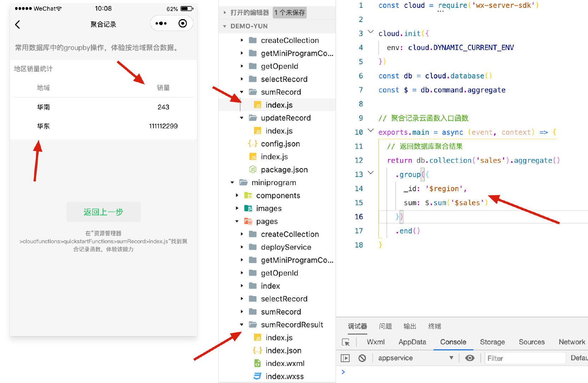Click the components folder icon
The width and height of the screenshot is (588, 383).
coord(248,195)
